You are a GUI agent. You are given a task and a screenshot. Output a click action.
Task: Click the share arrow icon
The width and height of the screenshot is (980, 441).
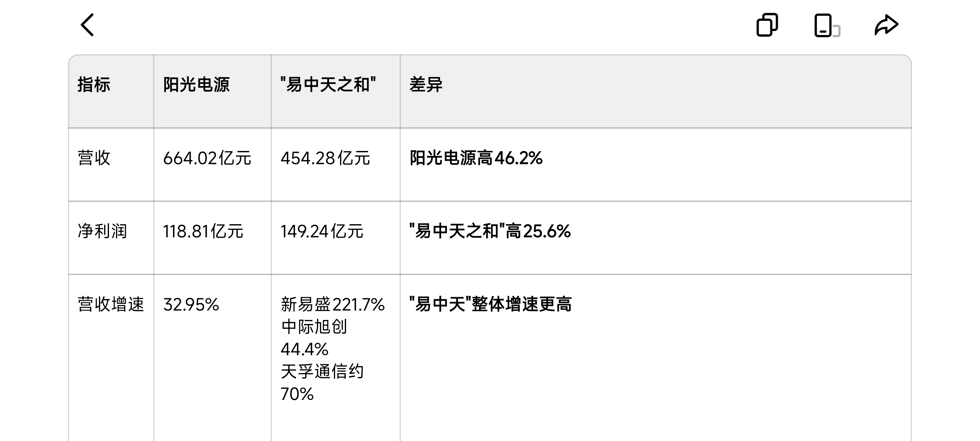pos(886,25)
